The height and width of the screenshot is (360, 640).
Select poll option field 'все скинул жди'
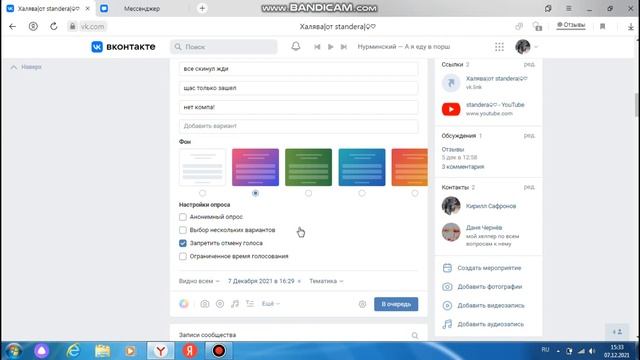298,69
